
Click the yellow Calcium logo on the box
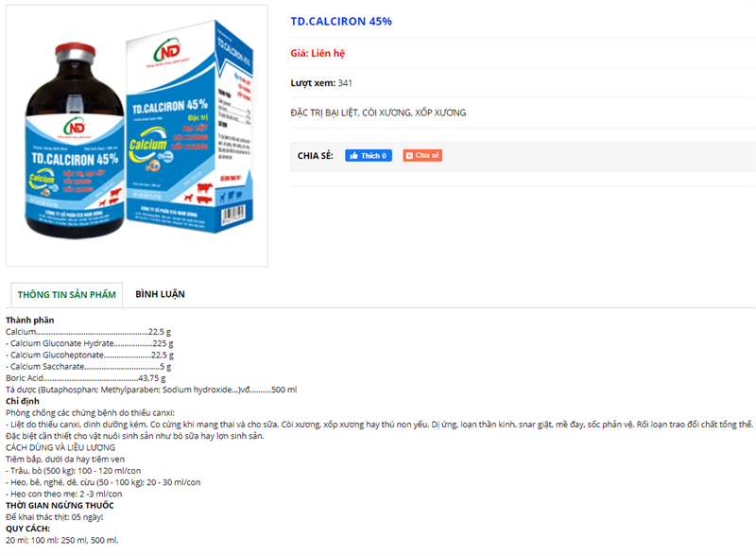click(x=148, y=145)
